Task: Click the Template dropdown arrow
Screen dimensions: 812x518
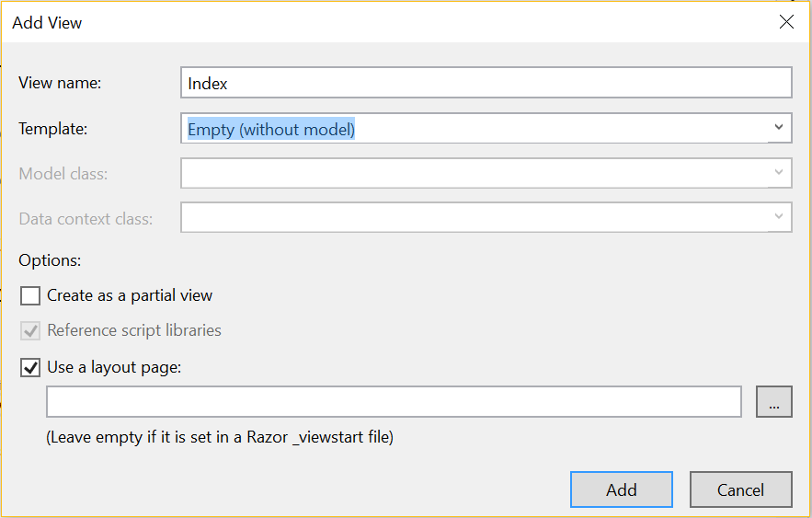Action: pyautogui.click(x=779, y=128)
